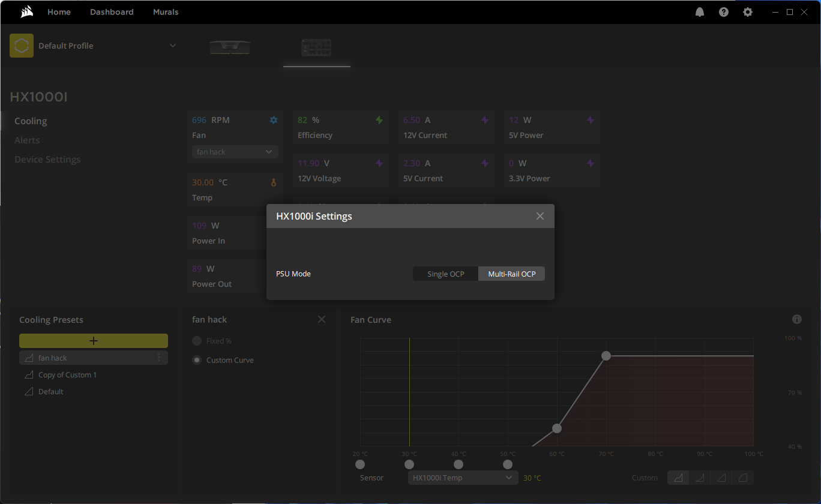
Task: Open the fan hack preset dropdown
Action: (x=235, y=152)
